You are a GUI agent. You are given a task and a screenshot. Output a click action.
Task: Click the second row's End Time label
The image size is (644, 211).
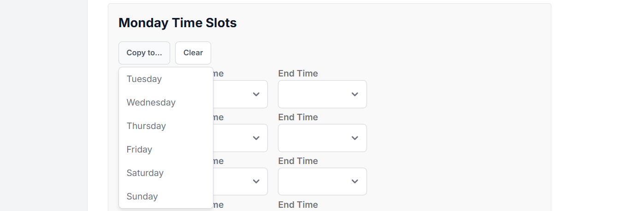click(298, 117)
